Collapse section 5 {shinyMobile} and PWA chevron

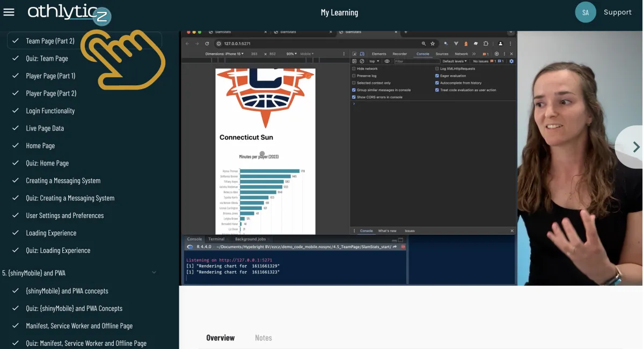coord(154,273)
